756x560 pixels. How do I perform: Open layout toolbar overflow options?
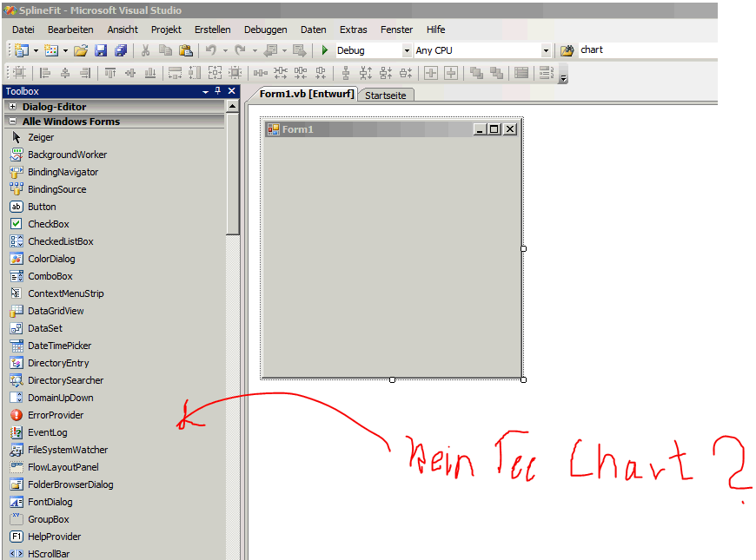tap(563, 76)
